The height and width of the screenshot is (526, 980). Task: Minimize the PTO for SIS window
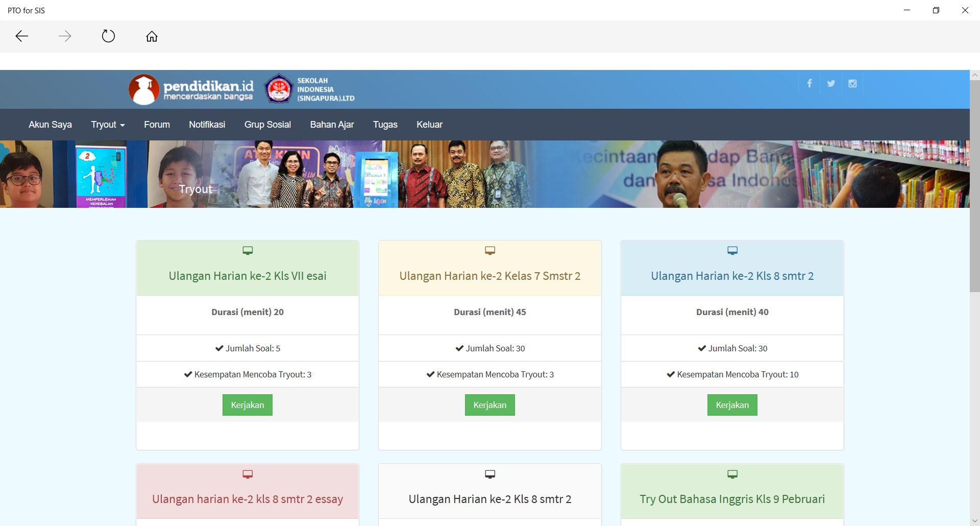[x=907, y=10]
